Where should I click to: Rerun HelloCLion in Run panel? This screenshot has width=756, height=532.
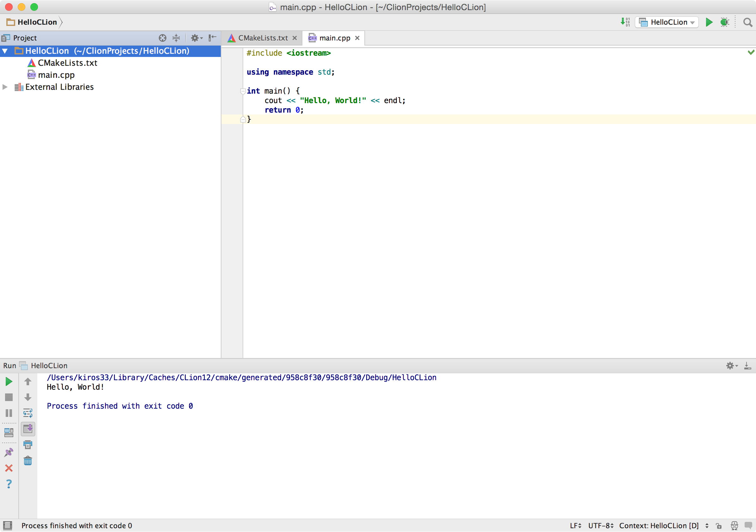coord(9,381)
